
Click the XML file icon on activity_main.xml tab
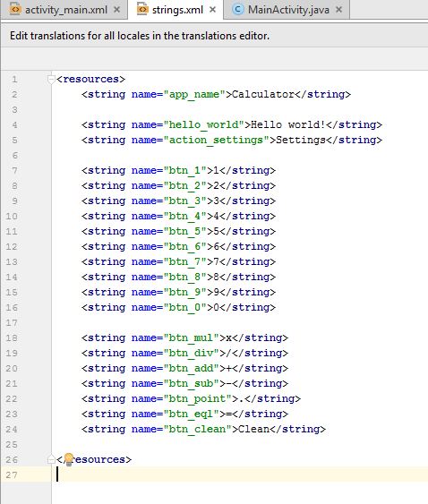(15, 9)
